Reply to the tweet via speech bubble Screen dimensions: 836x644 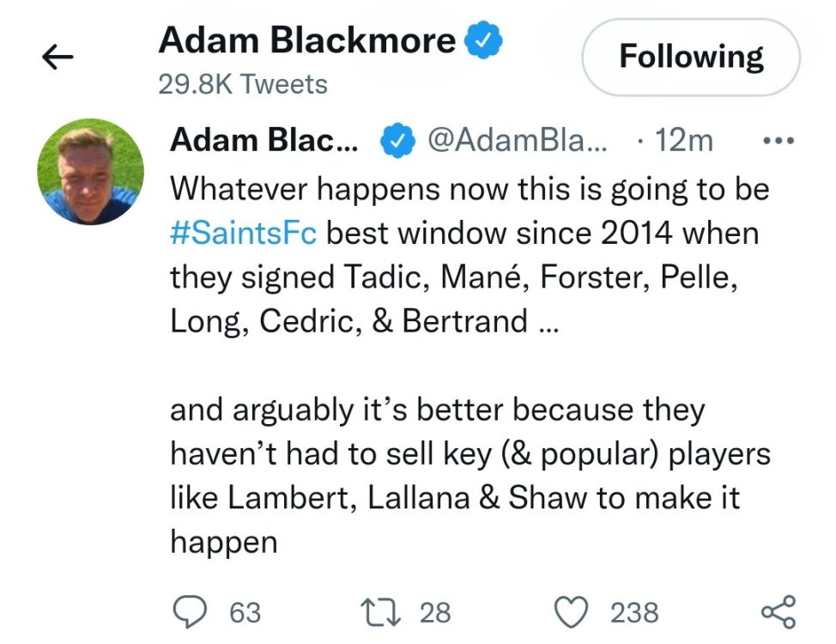189,611
